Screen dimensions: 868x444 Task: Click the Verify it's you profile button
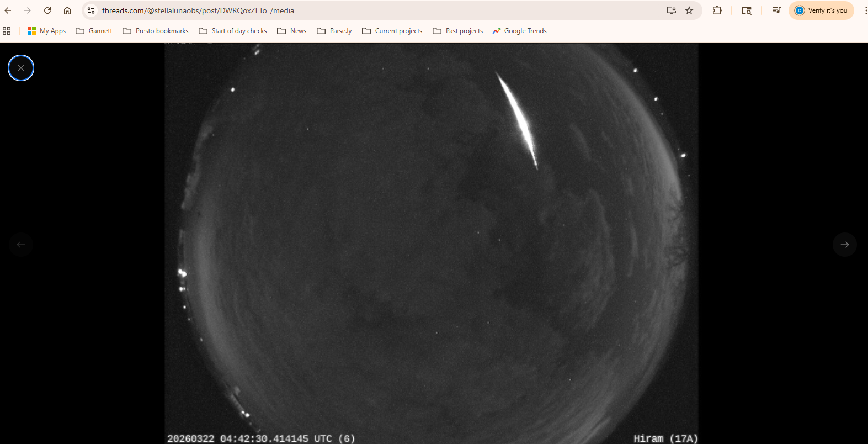coord(821,10)
